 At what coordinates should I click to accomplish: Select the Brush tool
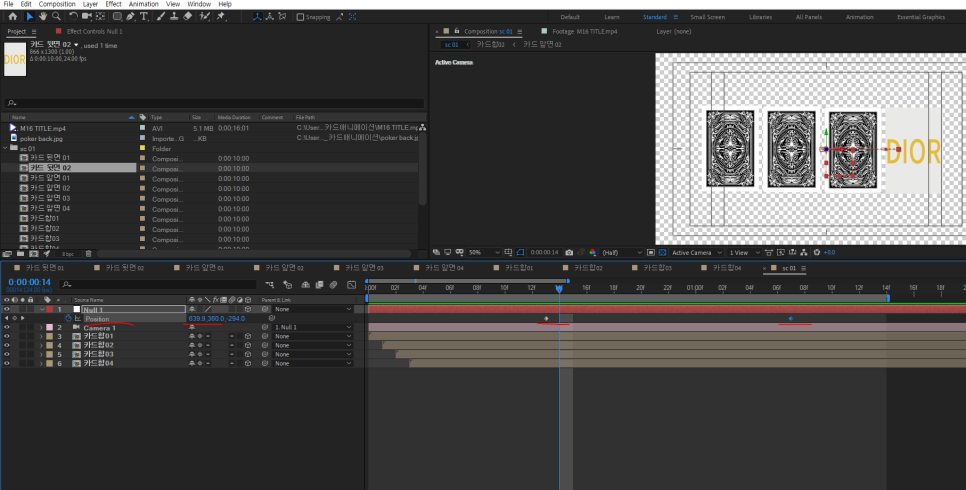(x=161, y=17)
